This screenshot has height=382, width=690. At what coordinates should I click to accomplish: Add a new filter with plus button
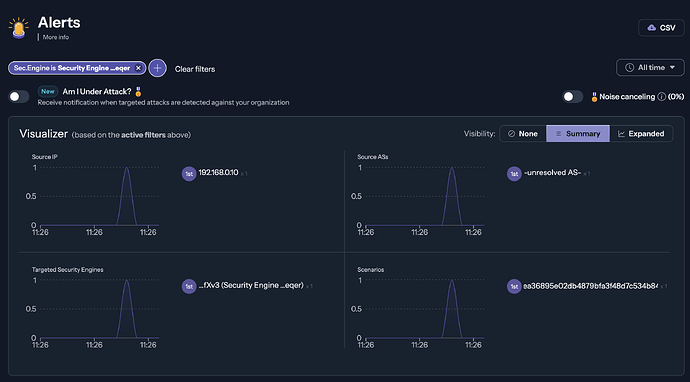coord(158,68)
